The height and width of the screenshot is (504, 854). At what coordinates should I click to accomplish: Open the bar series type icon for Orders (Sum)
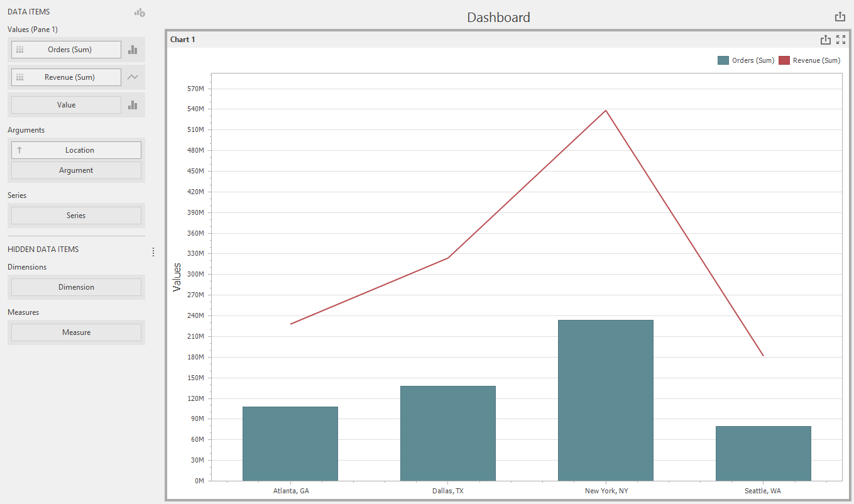tap(133, 50)
